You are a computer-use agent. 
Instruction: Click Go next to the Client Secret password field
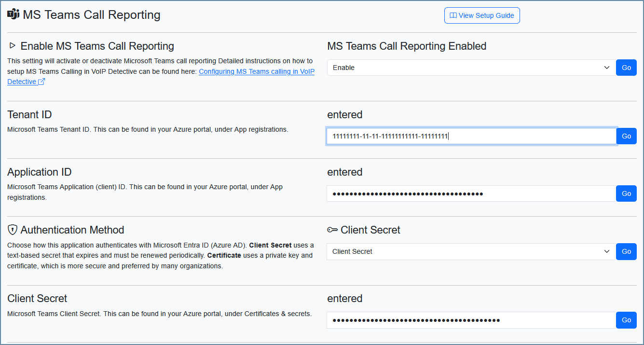pos(626,320)
